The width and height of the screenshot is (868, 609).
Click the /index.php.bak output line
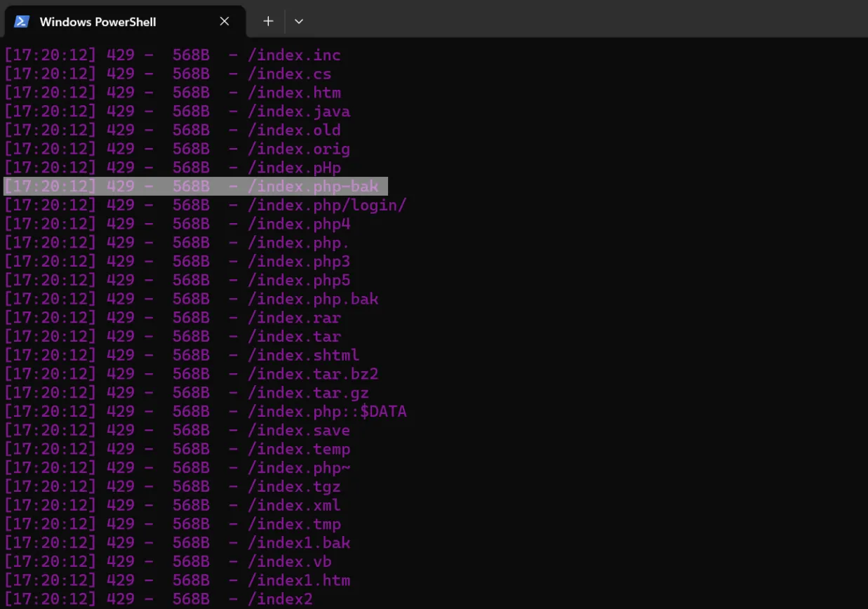[192, 300]
